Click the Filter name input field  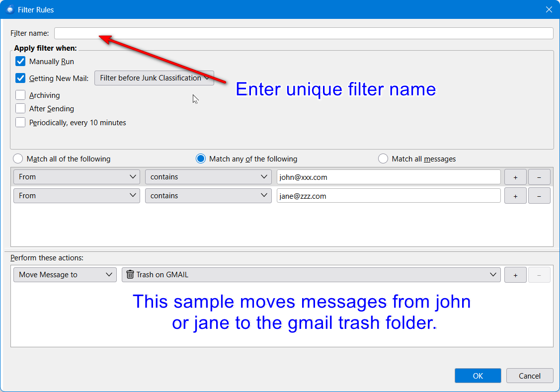304,33
